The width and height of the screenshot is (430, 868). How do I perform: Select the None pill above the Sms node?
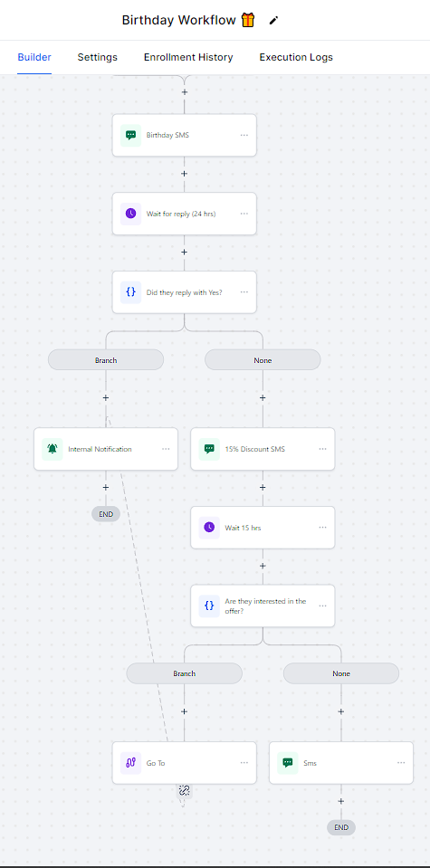341,673
